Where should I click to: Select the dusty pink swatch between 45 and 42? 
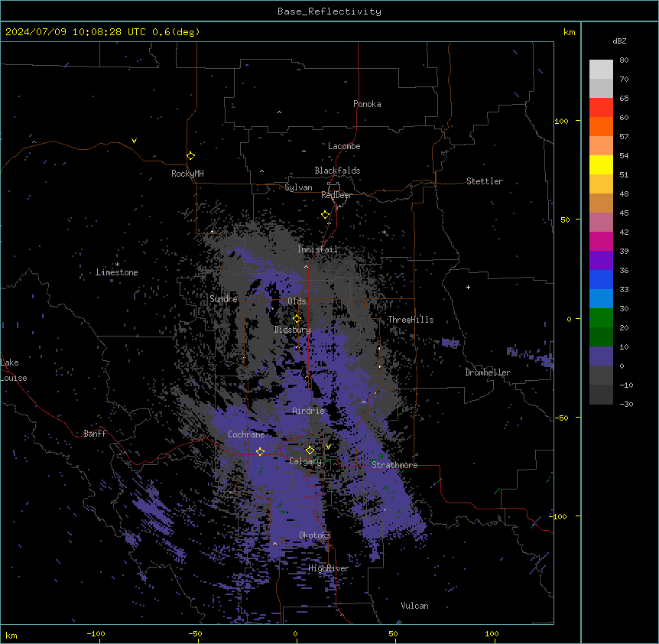click(601, 223)
